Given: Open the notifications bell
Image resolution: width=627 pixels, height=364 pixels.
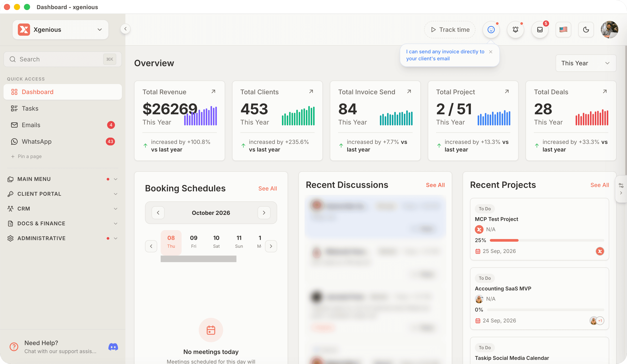Looking at the screenshot, I should pos(515,30).
